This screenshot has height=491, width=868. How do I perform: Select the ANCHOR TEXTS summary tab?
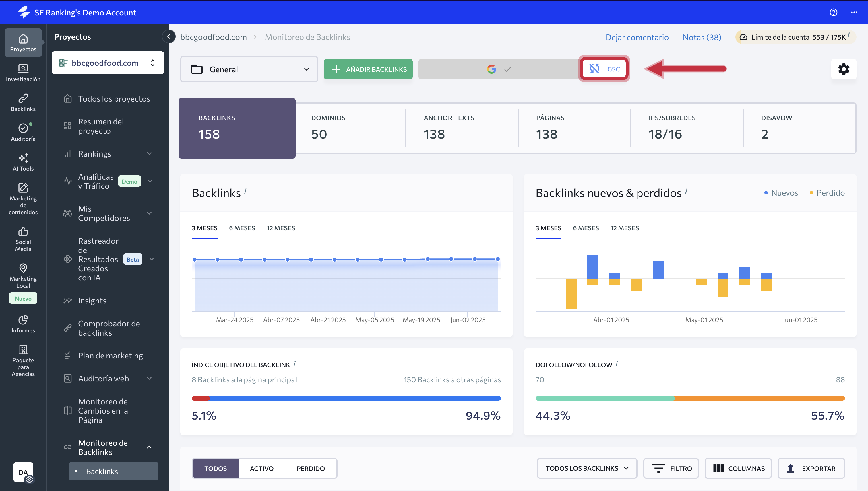click(x=462, y=128)
